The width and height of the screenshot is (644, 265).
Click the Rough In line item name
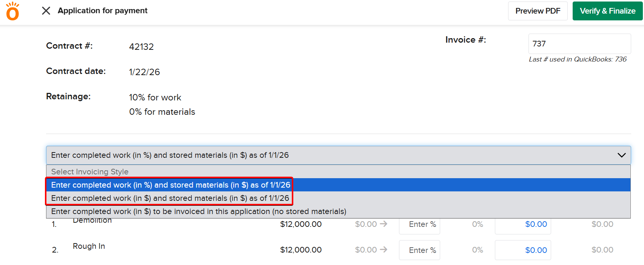89,246
